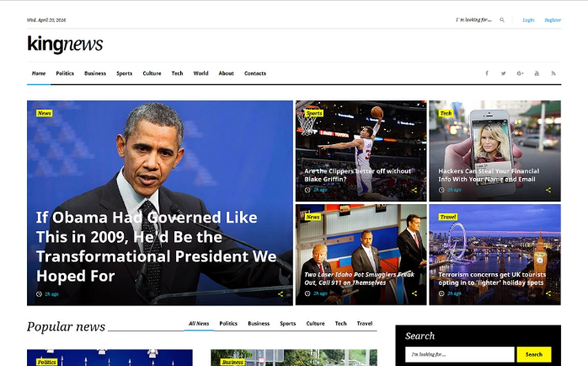
Task: Open the Politics menu item
Action: tap(65, 73)
